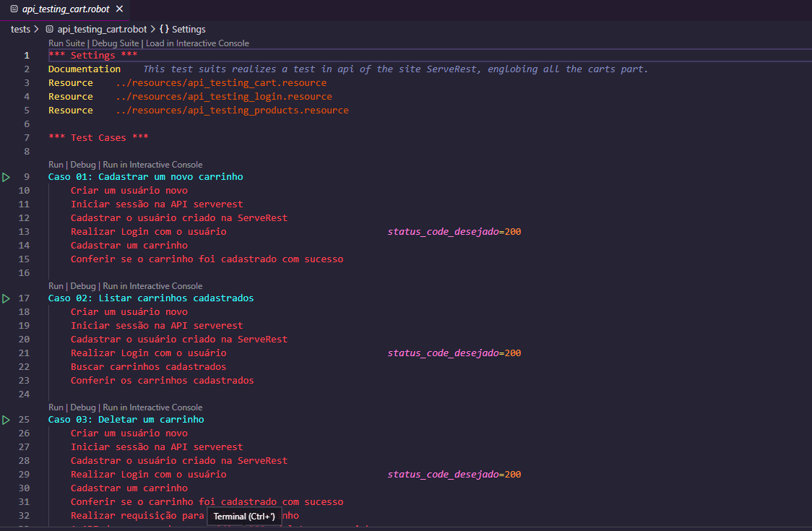Click the *** Settings *** header line
Screen dimensions: 812x531
[92, 56]
